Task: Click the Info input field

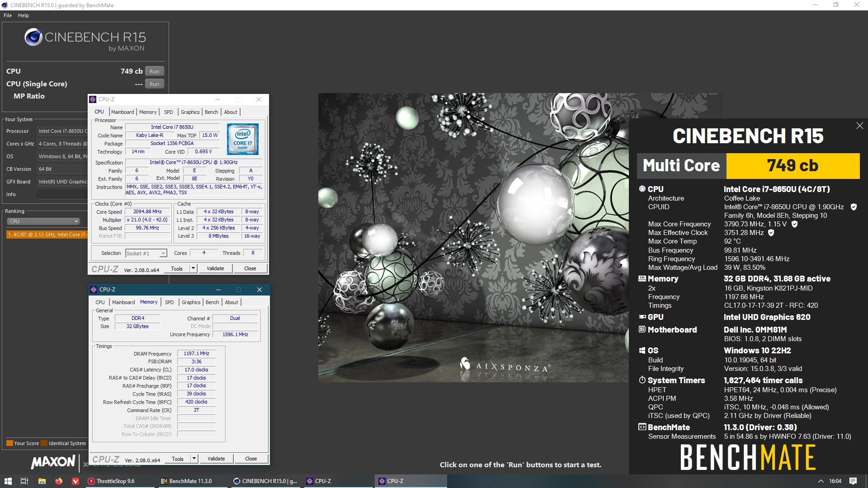Action: pyautogui.click(x=62, y=194)
